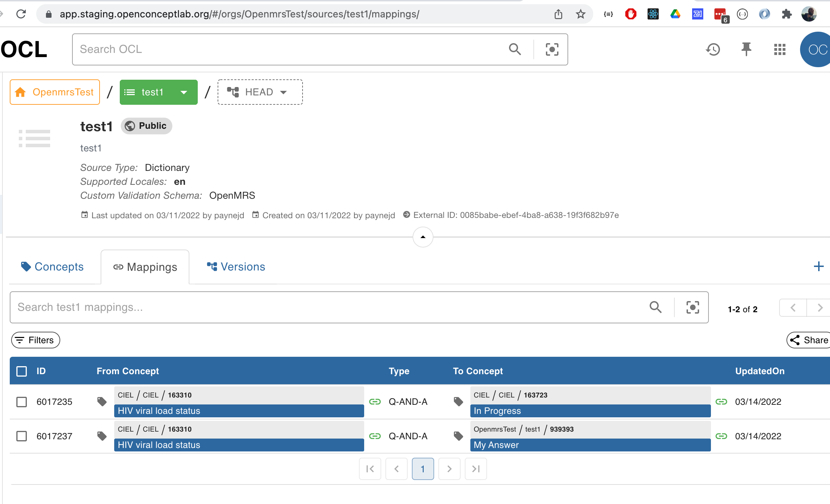Select the header checkbox to select all mappings
This screenshot has width=830, height=504.
tap(21, 371)
